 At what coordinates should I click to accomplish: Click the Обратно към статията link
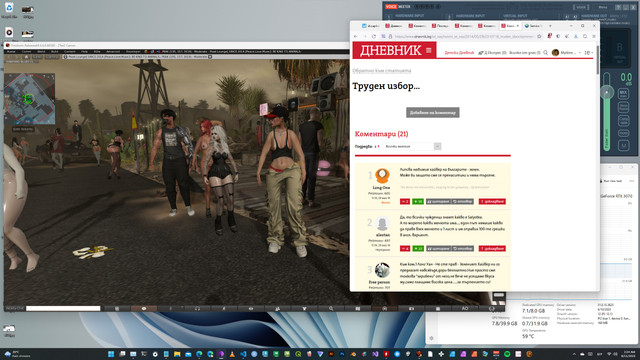point(382,71)
